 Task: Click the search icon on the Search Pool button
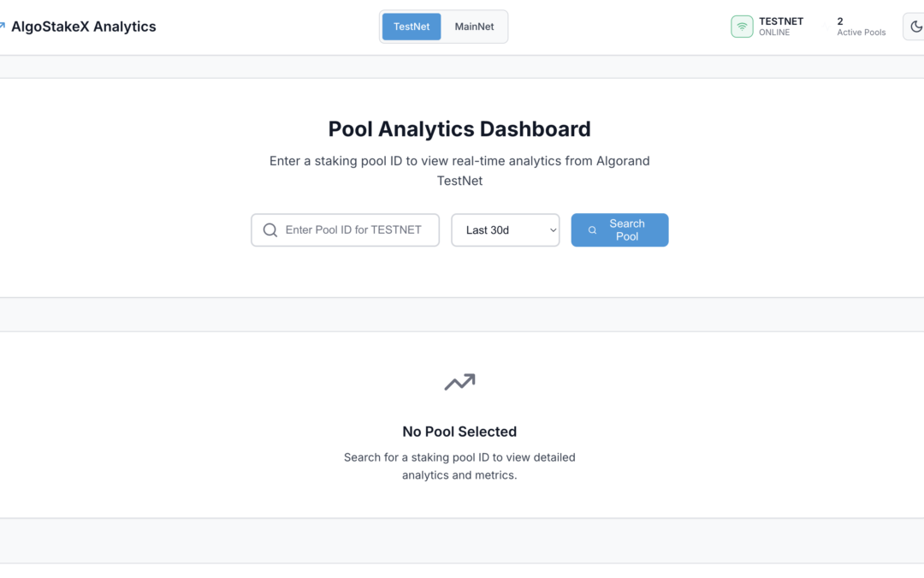click(x=592, y=230)
